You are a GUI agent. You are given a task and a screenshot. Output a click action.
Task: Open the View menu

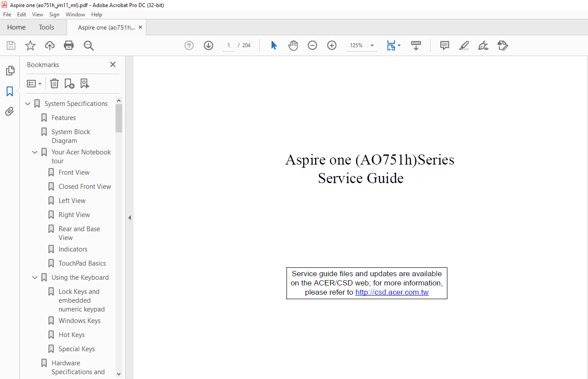[37, 15]
